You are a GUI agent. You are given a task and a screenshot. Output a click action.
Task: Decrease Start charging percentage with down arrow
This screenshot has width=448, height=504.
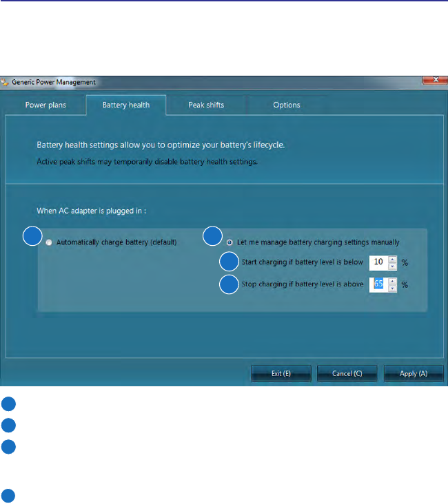coord(392,266)
